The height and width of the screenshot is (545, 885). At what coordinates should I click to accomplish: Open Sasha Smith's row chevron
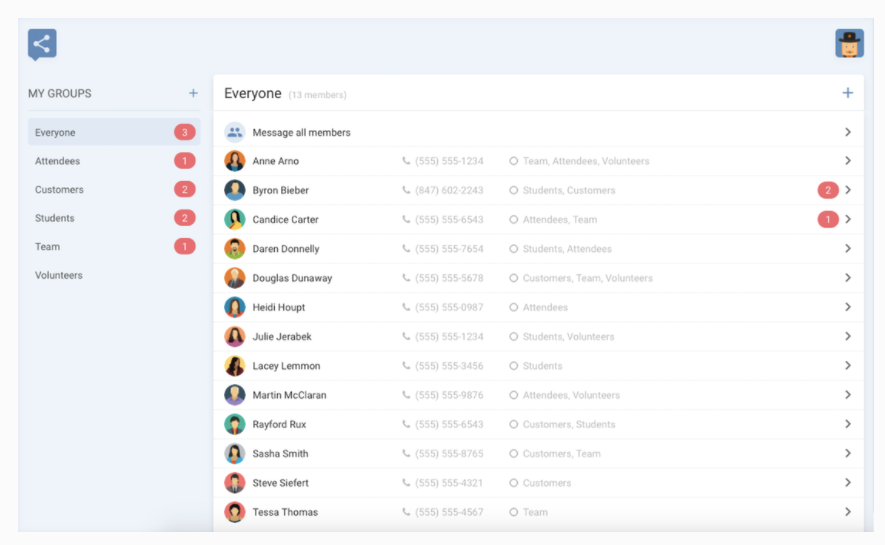point(848,454)
